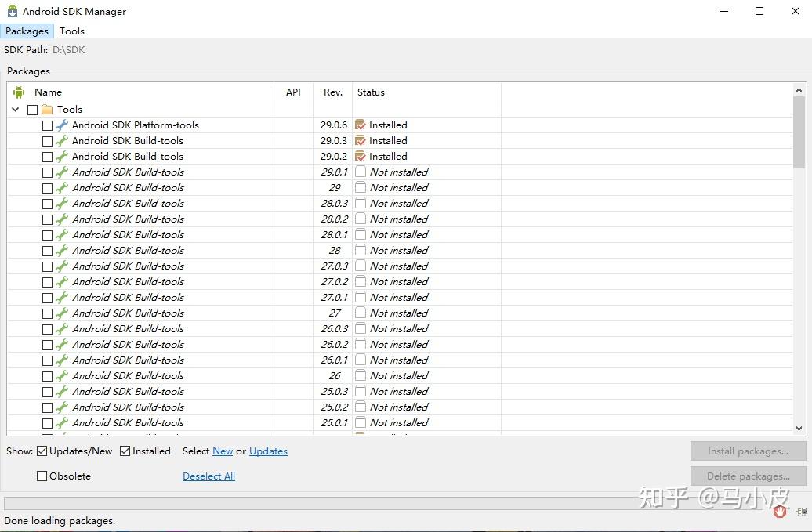Click wrench icon of Build-tools 28.0.1

pyautogui.click(x=62, y=235)
